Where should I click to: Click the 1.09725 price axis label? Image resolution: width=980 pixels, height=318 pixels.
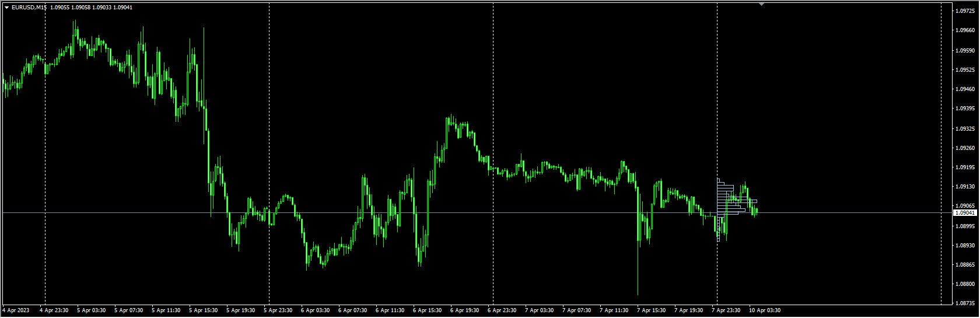pyautogui.click(x=966, y=11)
